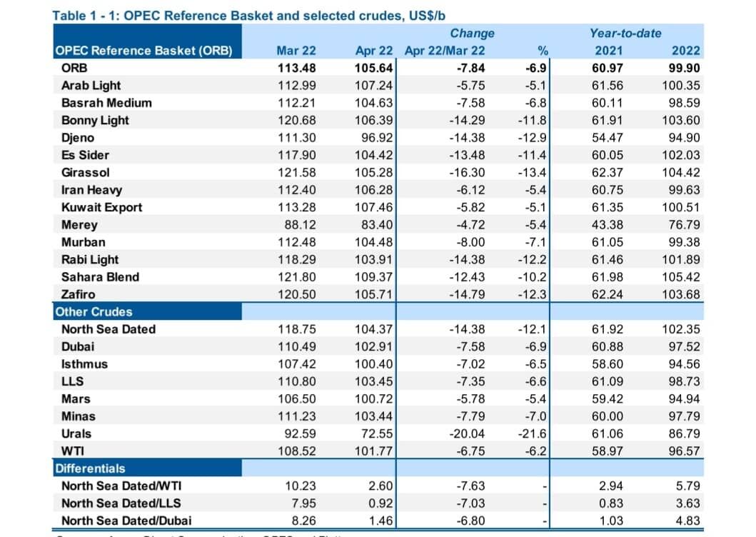Click the 'Murban' row label
This screenshot has width=756, height=537.
[83, 242]
